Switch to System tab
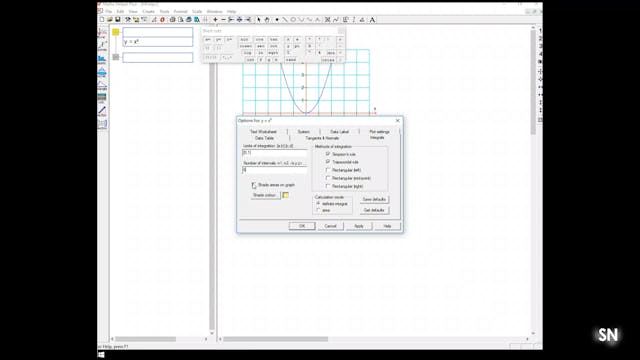 click(304, 132)
